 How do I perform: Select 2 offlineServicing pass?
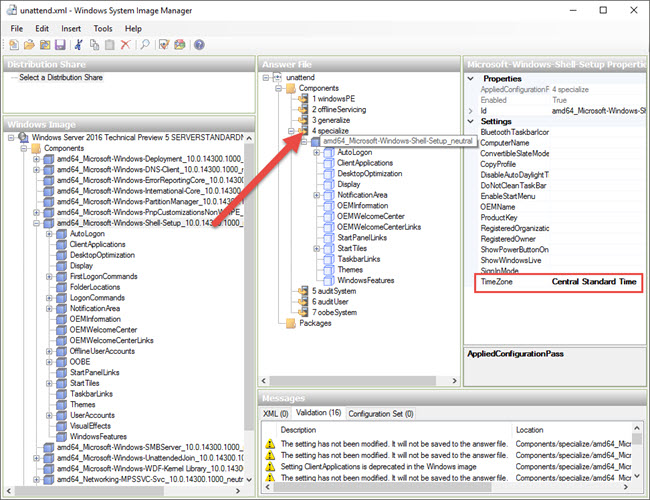(x=339, y=109)
